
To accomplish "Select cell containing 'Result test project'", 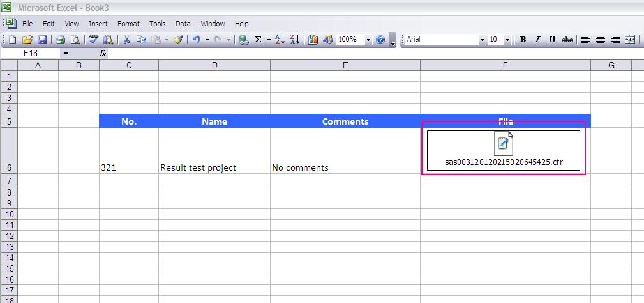I will [x=214, y=150].
